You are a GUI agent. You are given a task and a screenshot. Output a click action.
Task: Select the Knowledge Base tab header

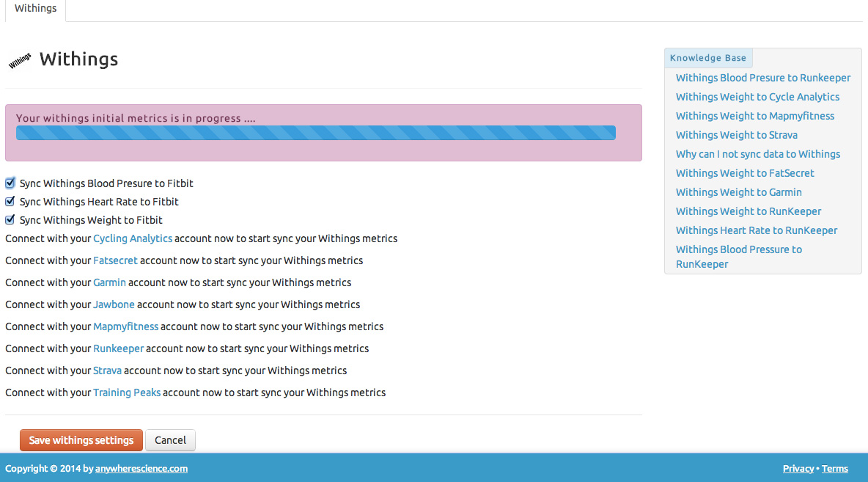(x=708, y=58)
